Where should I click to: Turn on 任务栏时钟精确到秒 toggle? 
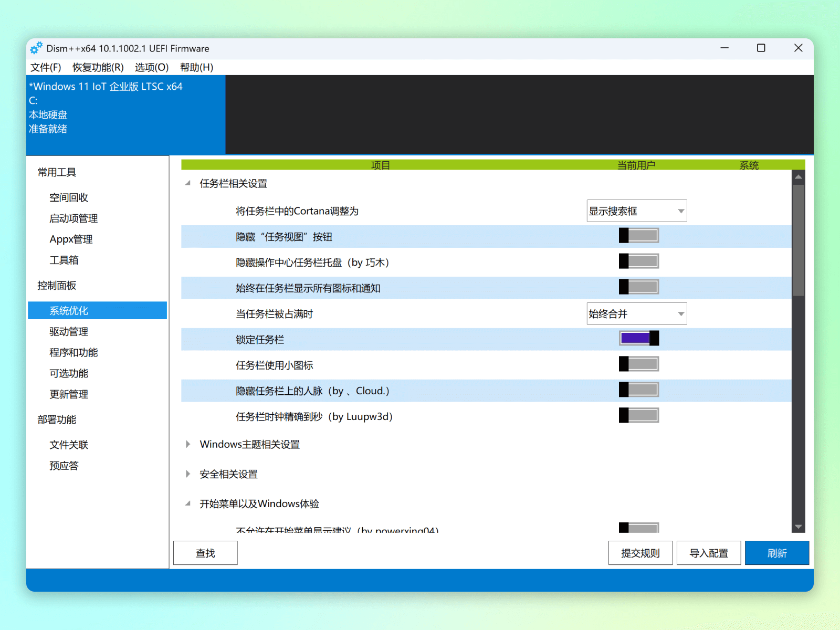coord(638,416)
